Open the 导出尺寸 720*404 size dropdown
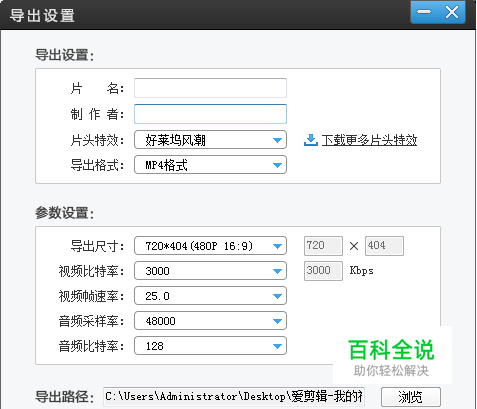The height and width of the screenshot is (409, 477). pos(210,246)
